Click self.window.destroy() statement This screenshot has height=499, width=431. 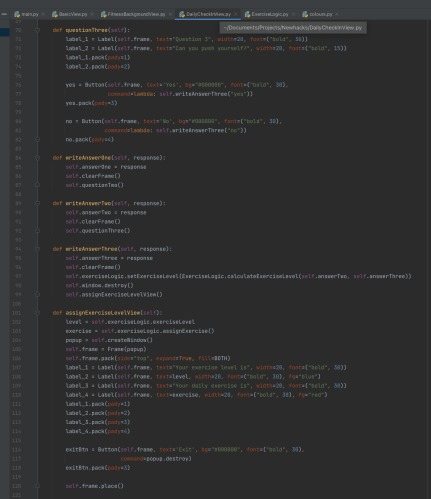(99, 285)
